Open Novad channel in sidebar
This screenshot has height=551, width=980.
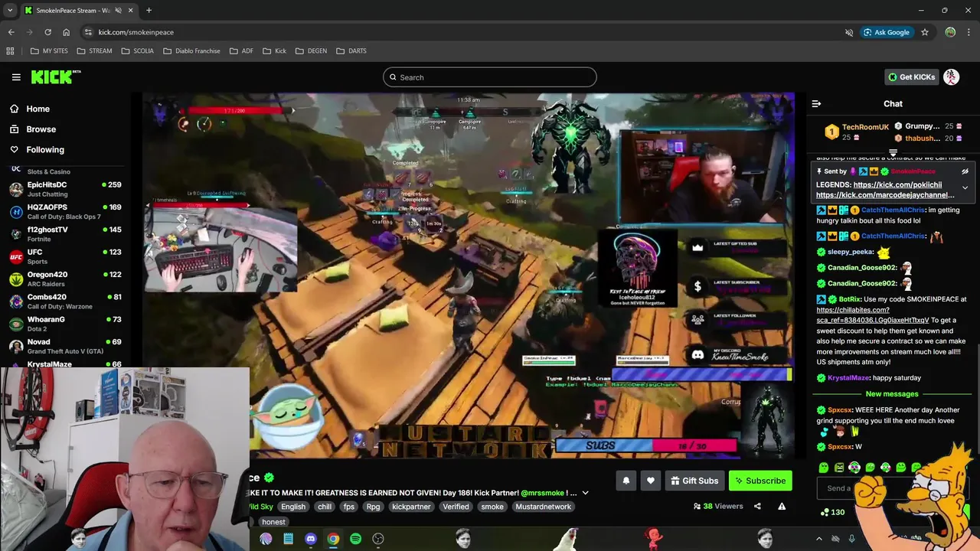click(x=65, y=346)
